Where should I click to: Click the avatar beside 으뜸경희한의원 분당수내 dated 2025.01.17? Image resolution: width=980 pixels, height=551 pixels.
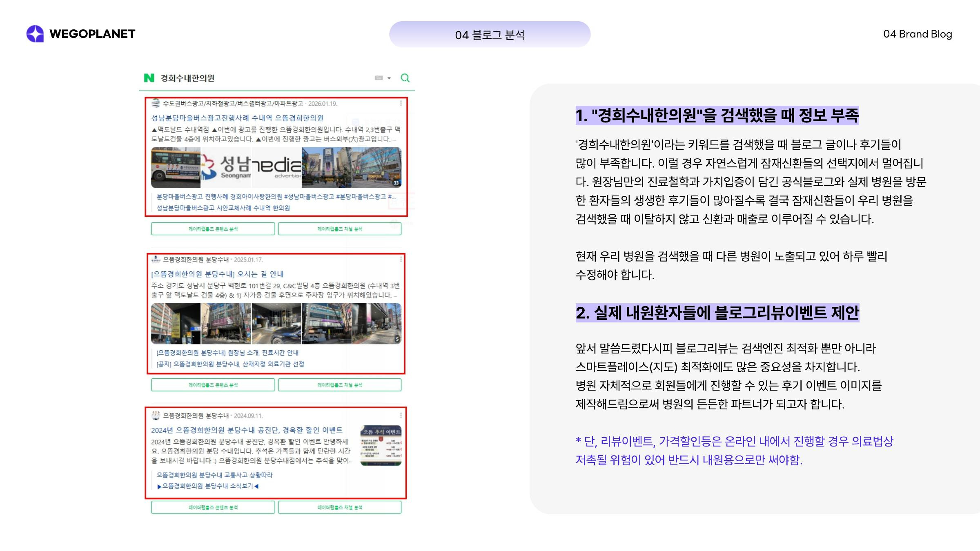click(x=156, y=259)
